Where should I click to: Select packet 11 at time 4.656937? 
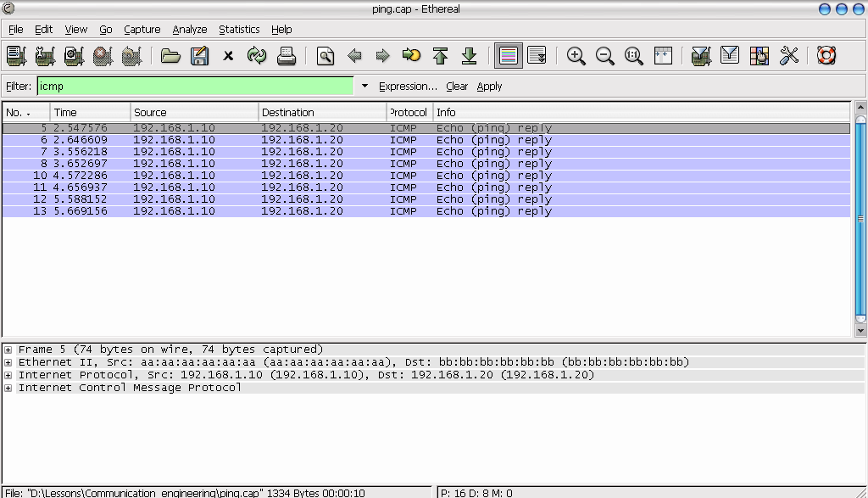[426, 187]
